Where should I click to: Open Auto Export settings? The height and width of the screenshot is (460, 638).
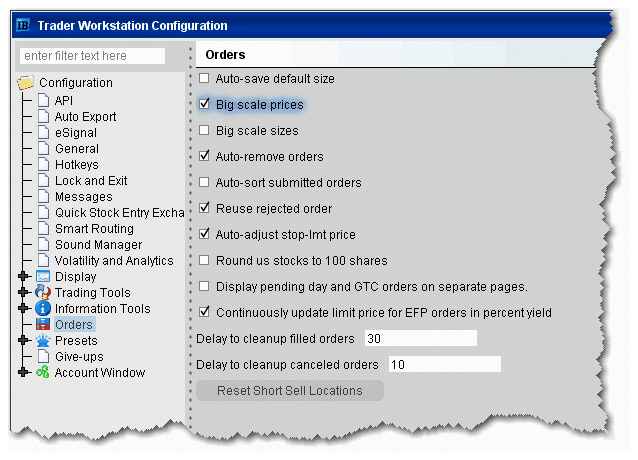pos(85,117)
